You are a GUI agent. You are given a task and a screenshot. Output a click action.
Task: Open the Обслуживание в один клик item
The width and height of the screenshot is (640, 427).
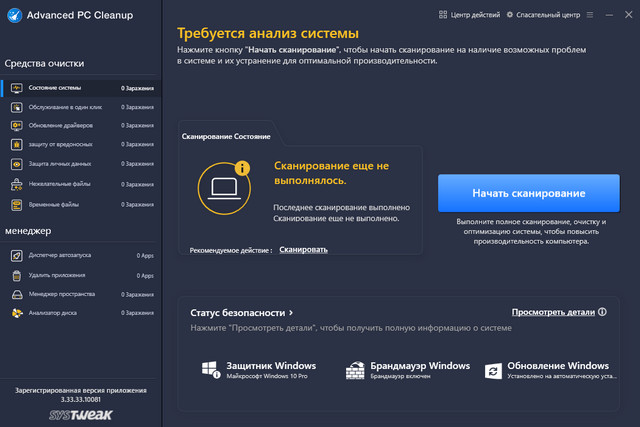pyautogui.click(x=82, y=107)
